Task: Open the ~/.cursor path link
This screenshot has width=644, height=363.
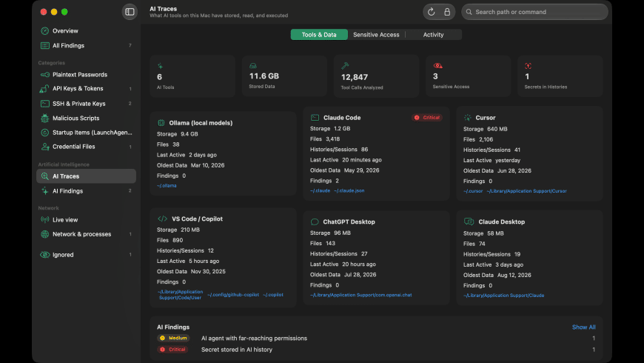Action: [473, 190]
